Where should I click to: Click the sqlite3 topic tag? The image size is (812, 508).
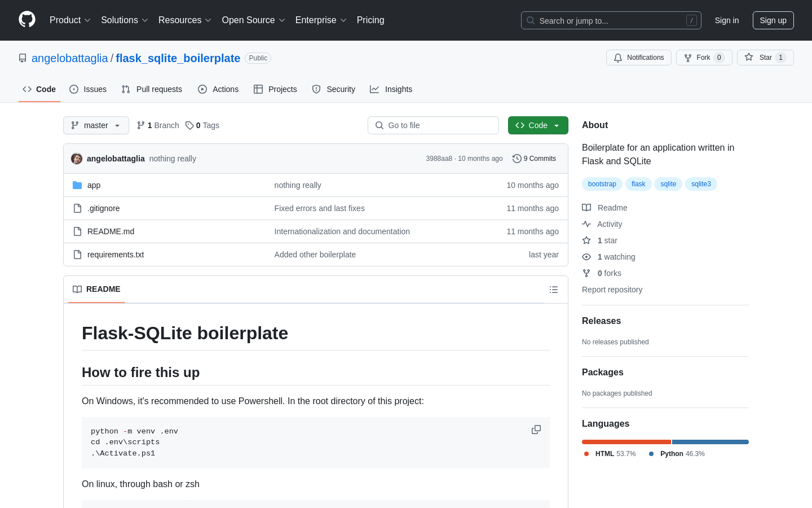701,184
